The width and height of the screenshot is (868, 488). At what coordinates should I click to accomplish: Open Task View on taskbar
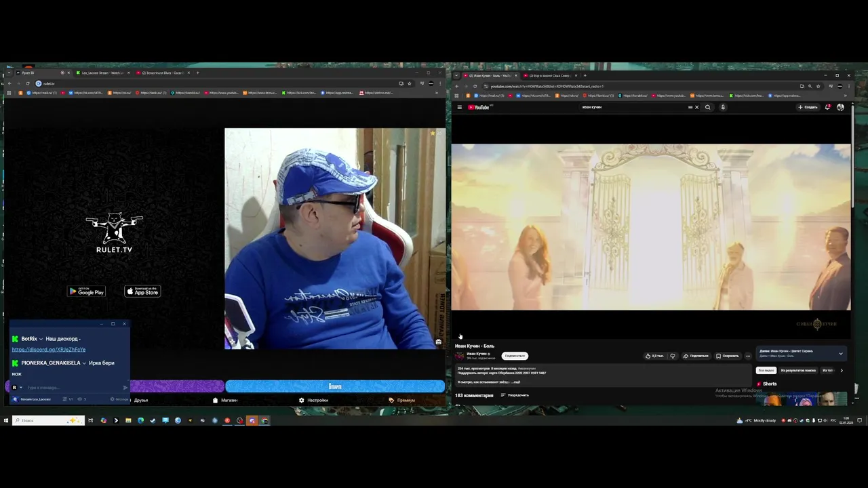point(90,420)
